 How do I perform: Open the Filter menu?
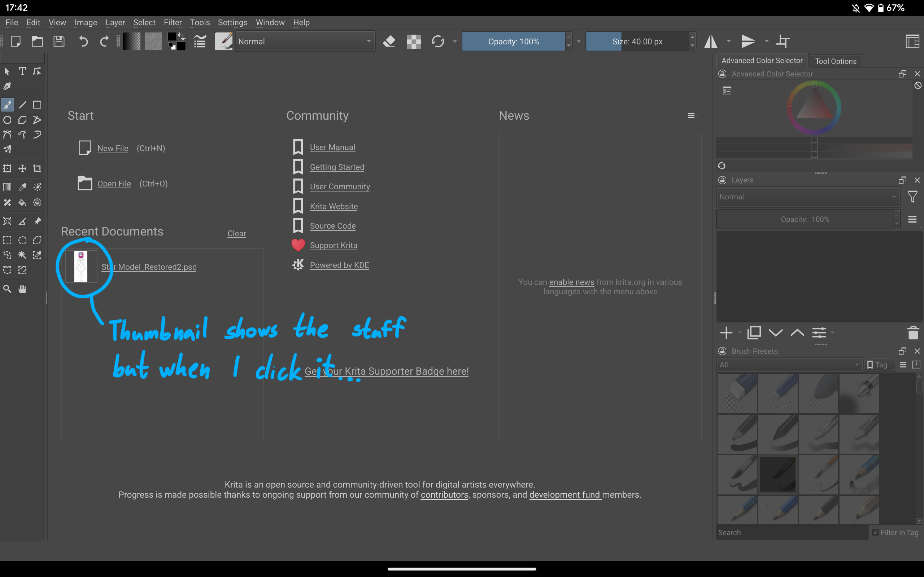point(173,22)
